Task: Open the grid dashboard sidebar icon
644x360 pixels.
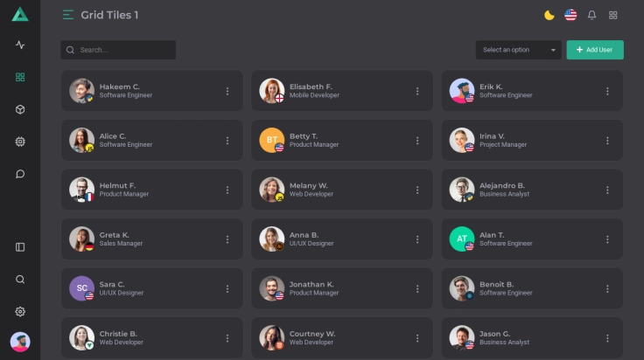Action: point(20,77)
